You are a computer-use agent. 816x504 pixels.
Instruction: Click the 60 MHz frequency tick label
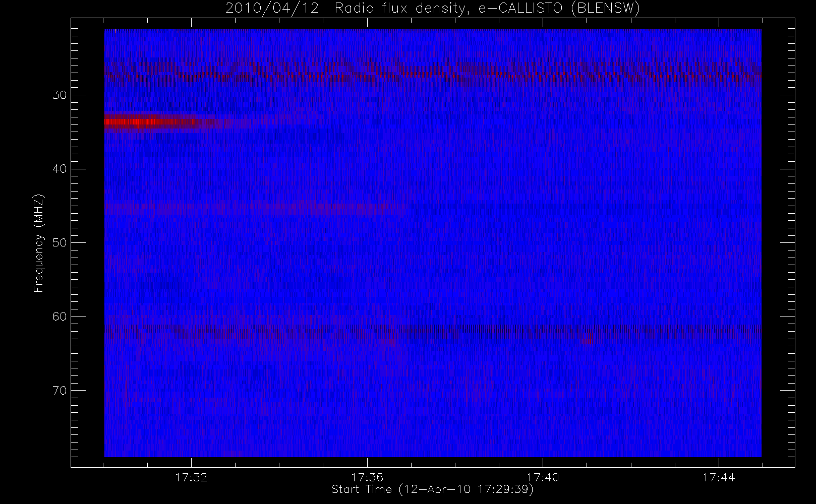pyautogui.click(x=60, y=317)
